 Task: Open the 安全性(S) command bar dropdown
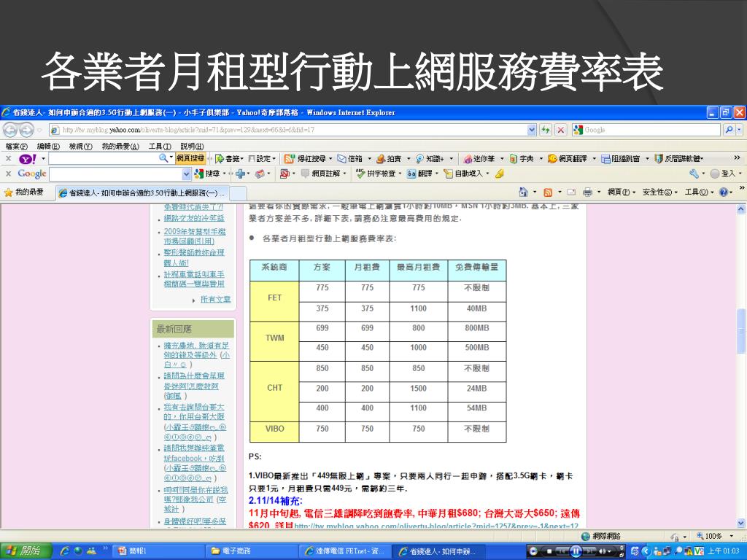pyautogui.click(x=659, y=192)
